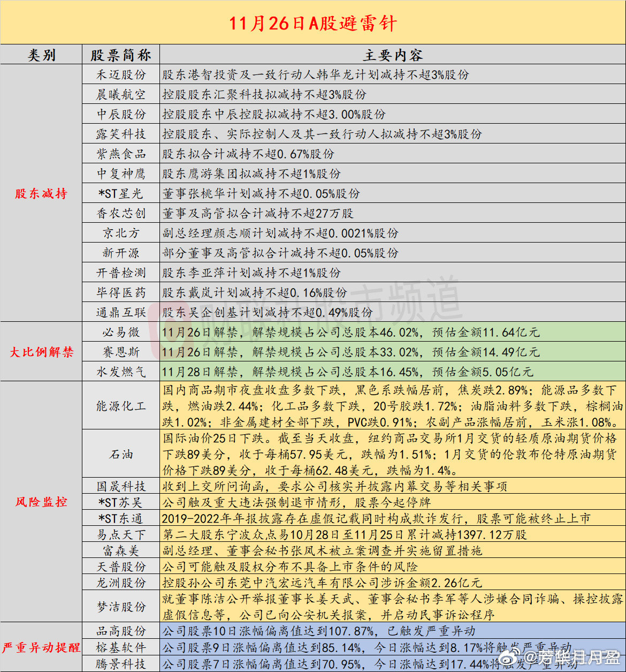The height and width of the screenshot is (672, 626).
Task: Click the *ST星光 stock name
Action: tap(120, 194)
